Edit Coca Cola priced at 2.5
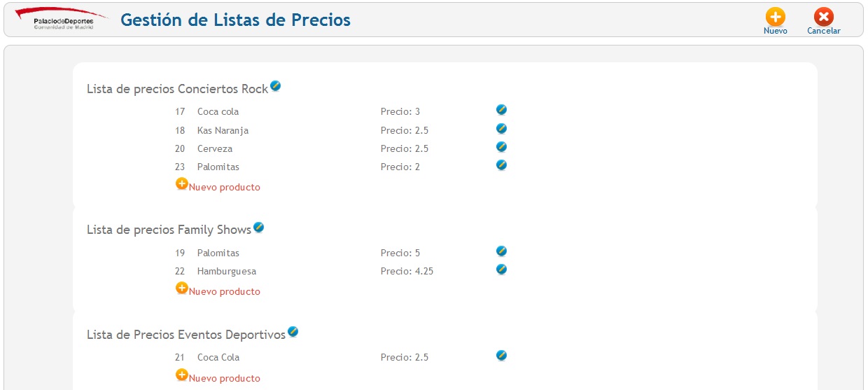Viewport: 868px width, 390px height. [501, 356]
